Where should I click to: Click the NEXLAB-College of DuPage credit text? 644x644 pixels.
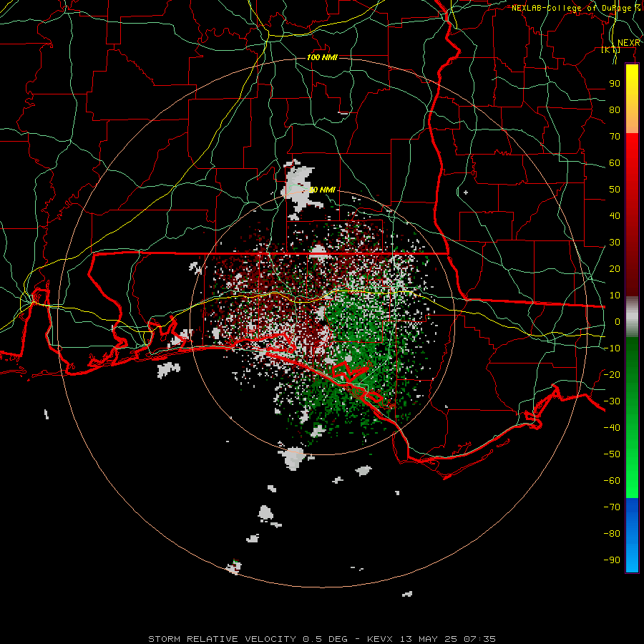pos(576,8)
